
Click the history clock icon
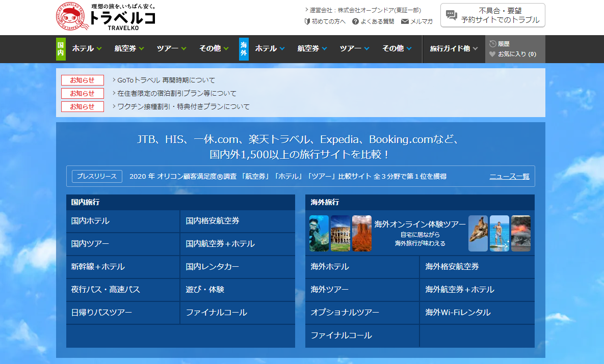pos(493,43)
